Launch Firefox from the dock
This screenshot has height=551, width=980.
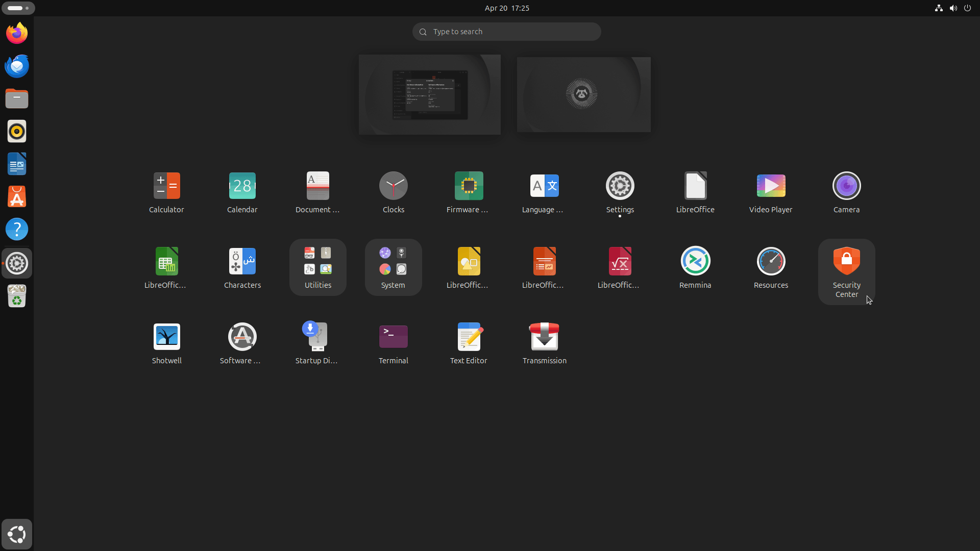pos(17,33)
